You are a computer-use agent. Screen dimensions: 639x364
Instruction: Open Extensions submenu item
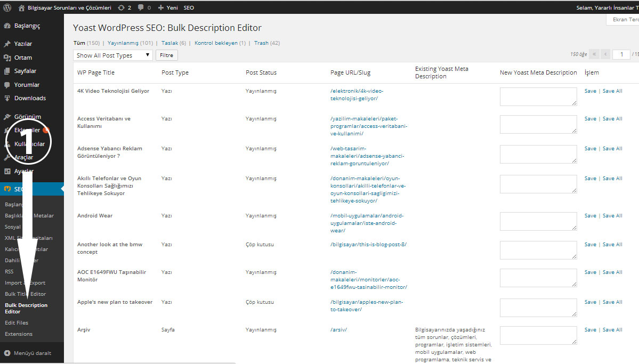coord(19,334)
